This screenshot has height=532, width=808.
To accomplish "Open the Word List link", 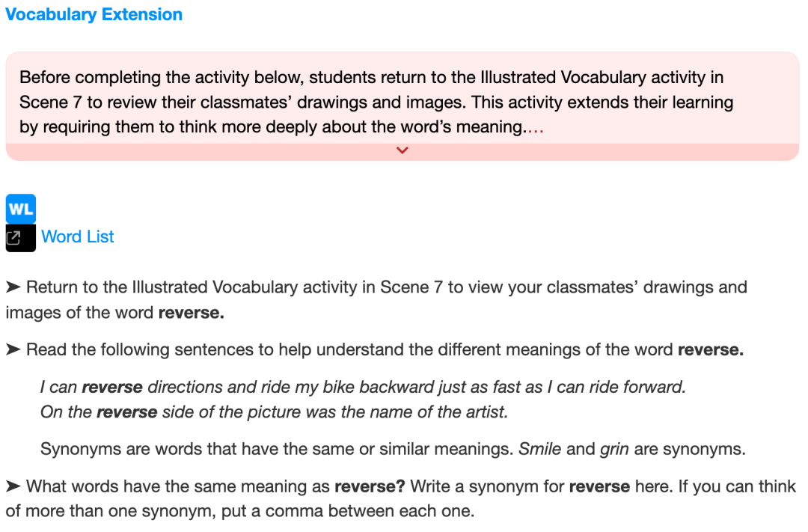I will (78, 236).
